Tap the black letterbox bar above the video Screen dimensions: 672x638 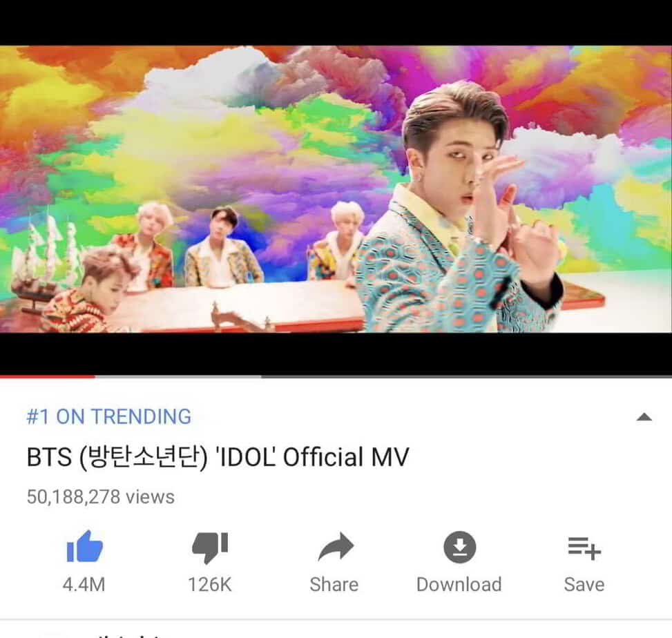point(336,22)
